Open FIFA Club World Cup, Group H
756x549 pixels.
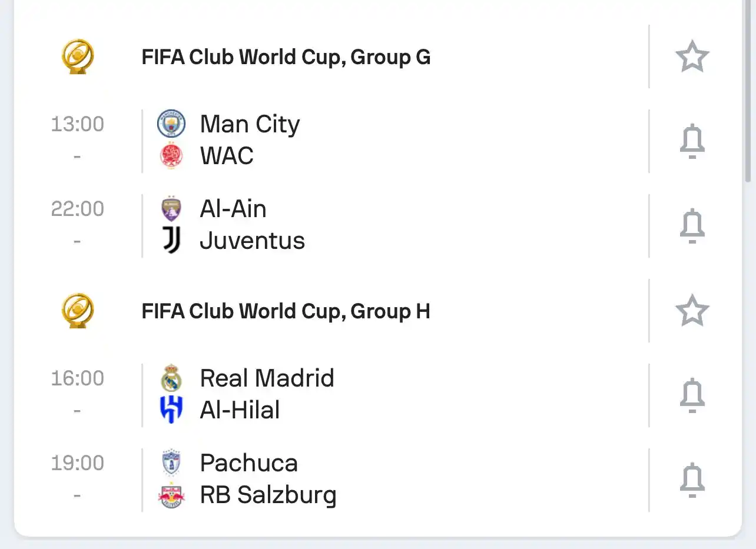pyautogui.click(x=286, y=311)
